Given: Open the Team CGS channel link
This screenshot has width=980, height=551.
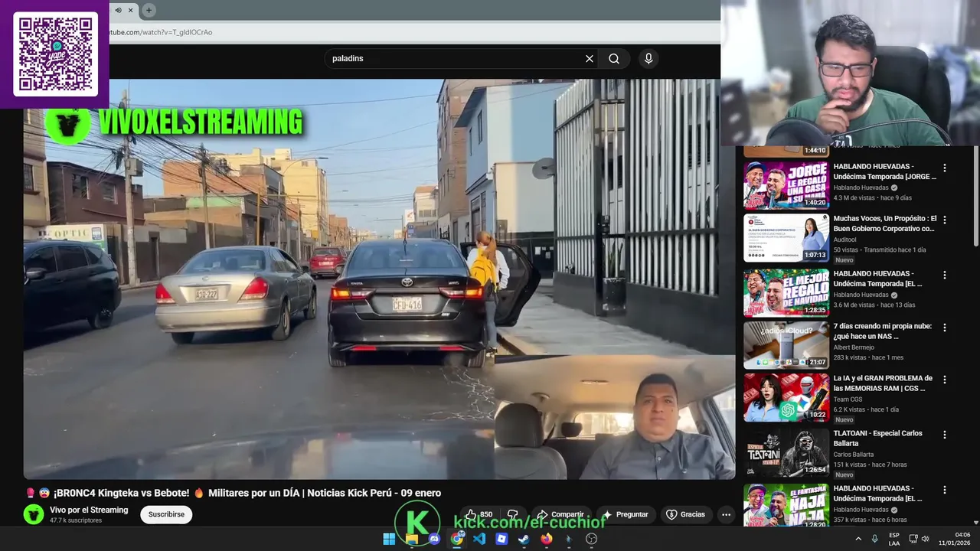Looking at the screenshot, I should click(848, 399).
